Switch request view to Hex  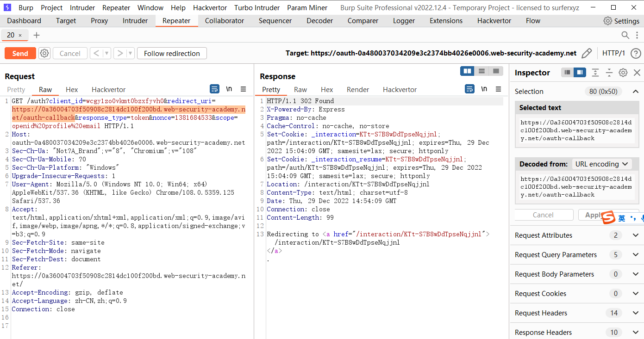pos(72,89)
